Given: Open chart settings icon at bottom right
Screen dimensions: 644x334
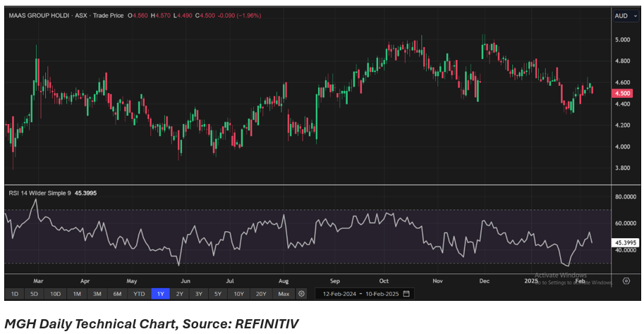Looking at the screenshot, I should (x=626, y=281).
